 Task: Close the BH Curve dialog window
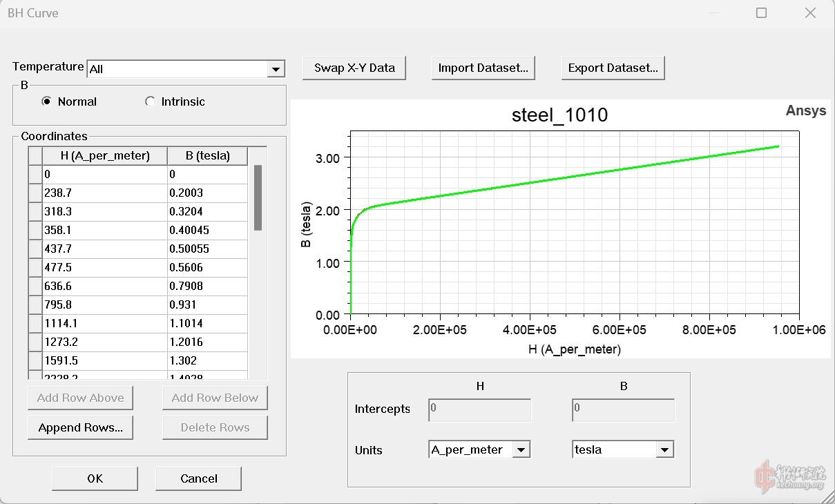810,13
